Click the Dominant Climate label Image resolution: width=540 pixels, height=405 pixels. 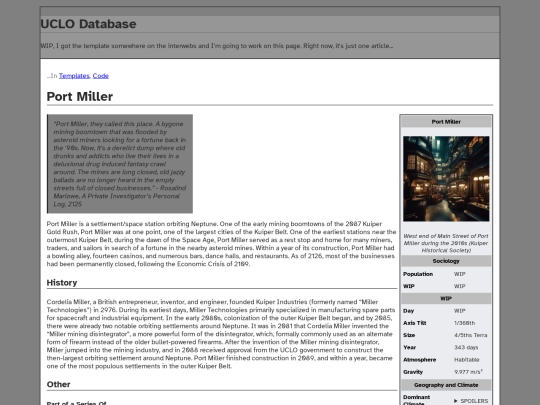coord(416,401)
